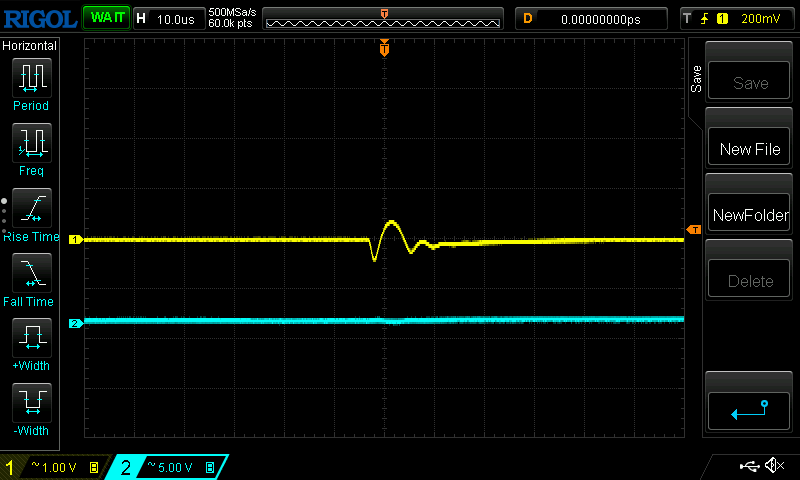Open the horizontal timebase 10.0us setting
The width and height of the screenshot is (800, 480).
[170, 19]
